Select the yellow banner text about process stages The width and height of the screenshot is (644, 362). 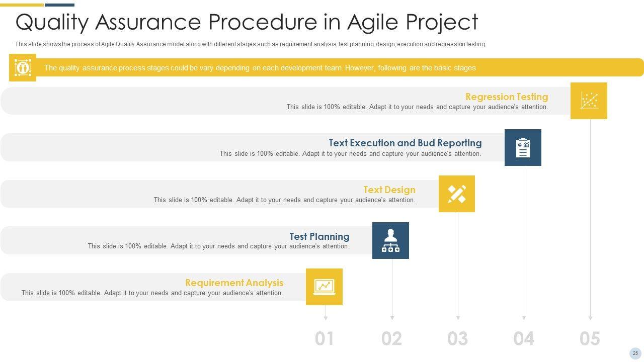(x=260, y=68)
